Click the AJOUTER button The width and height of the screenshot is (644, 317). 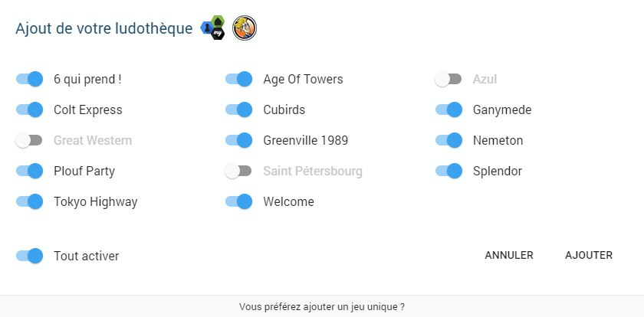pyautogui.click(x=589, y=255)
